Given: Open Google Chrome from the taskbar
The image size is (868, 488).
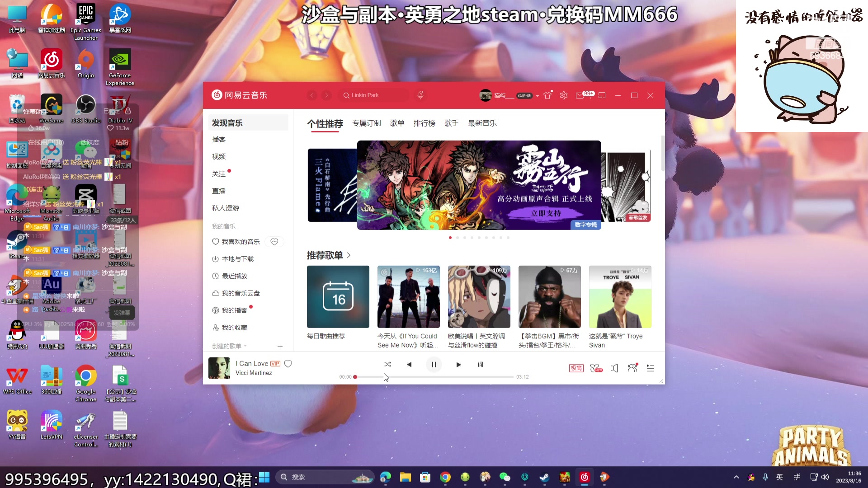Looking at the screenshot, I should pyautogui.click(x=445, y=477).
